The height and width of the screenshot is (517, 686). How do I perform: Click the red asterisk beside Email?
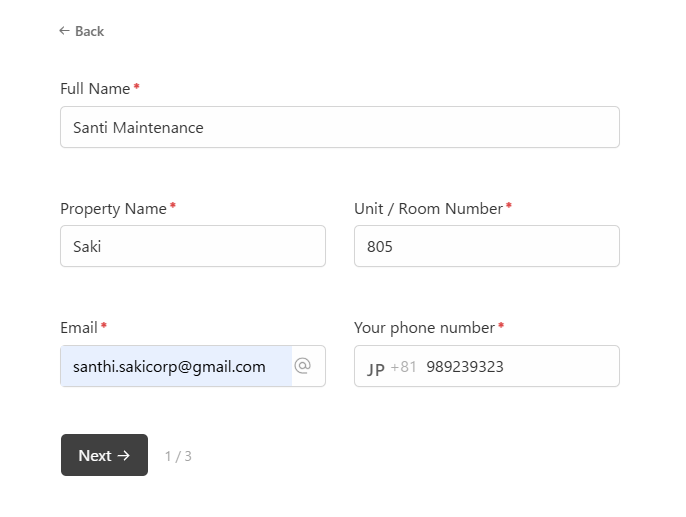pyautogui.click(x=104, y=327)
